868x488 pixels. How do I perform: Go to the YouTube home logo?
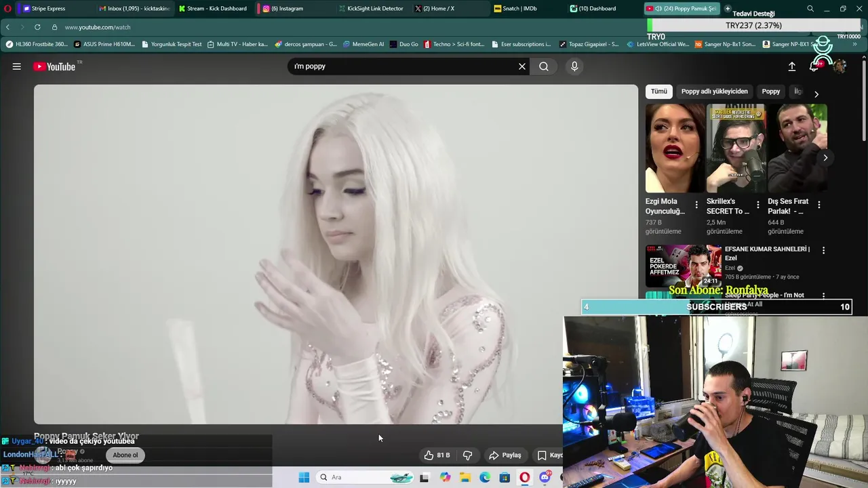(x=54, y=66)
